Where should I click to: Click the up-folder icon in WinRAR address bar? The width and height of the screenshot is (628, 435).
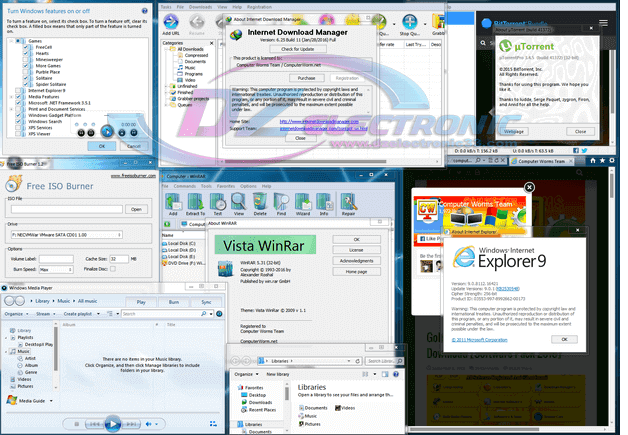click(167, 224)
